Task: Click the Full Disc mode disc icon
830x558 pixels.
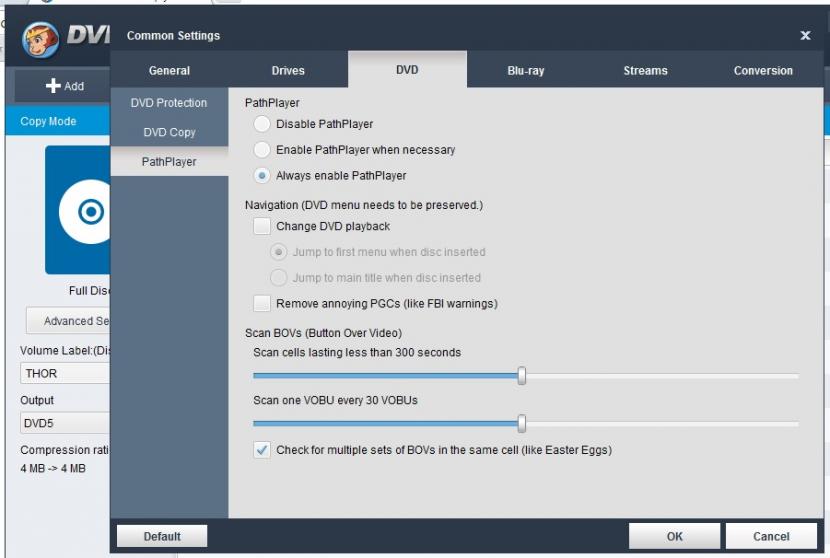Action: pos(78,210)
